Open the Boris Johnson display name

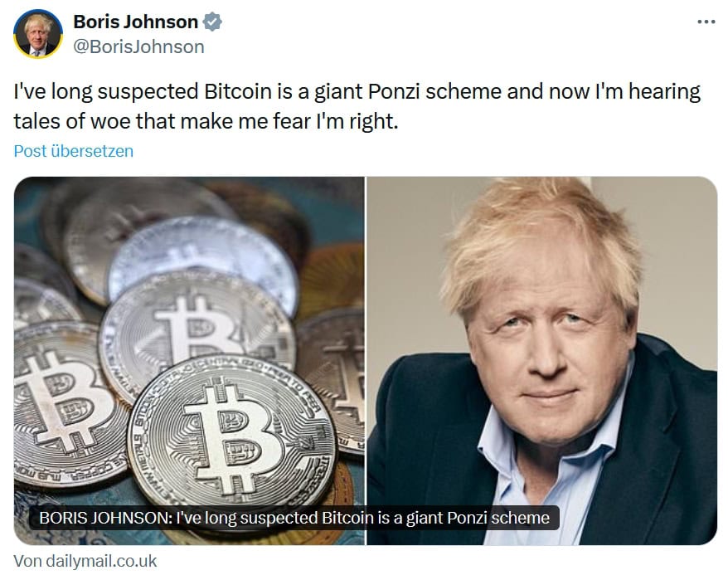tap(136, 22)
